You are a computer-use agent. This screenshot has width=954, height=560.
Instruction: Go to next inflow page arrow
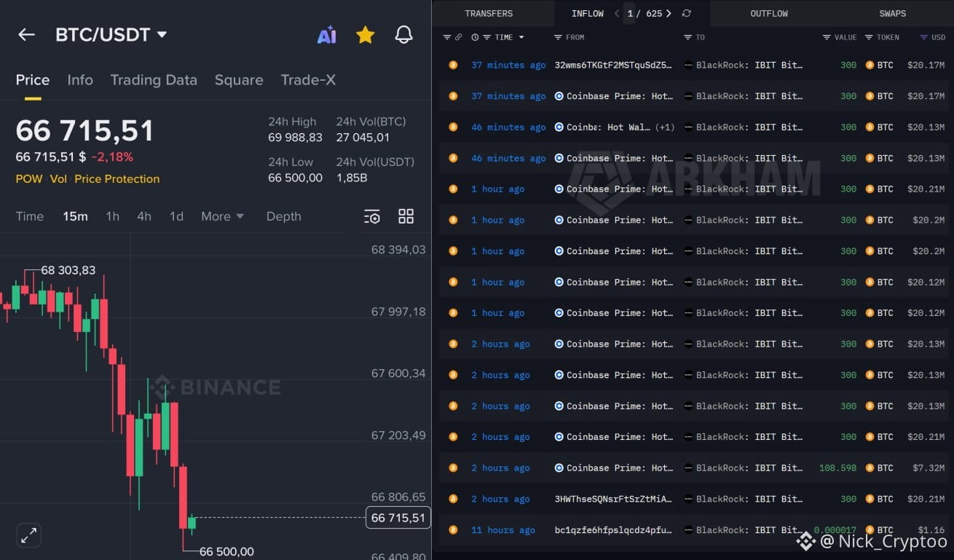pos(669,14)
